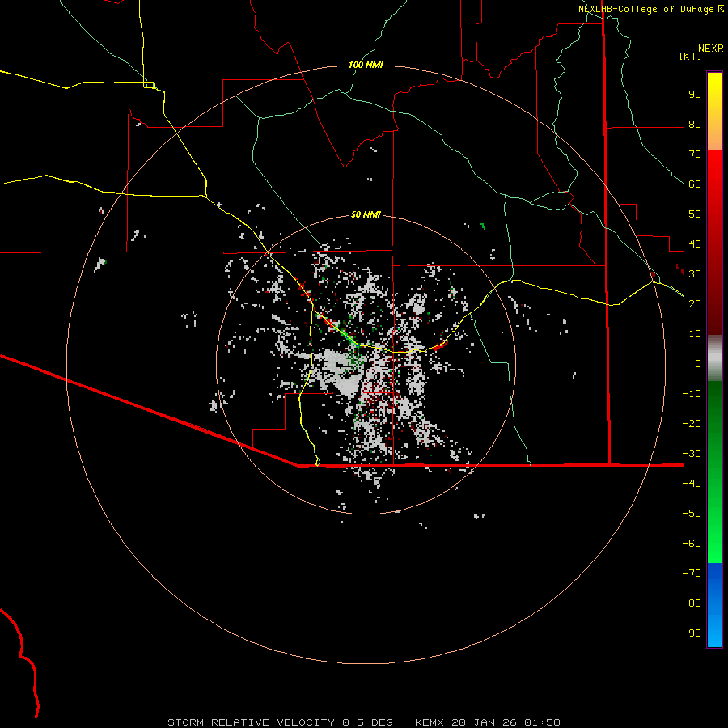Click the 0 value on velocity scale
The height and width of the screenshot is (728, 728).
pyautogui.click(x=698, y=364)
